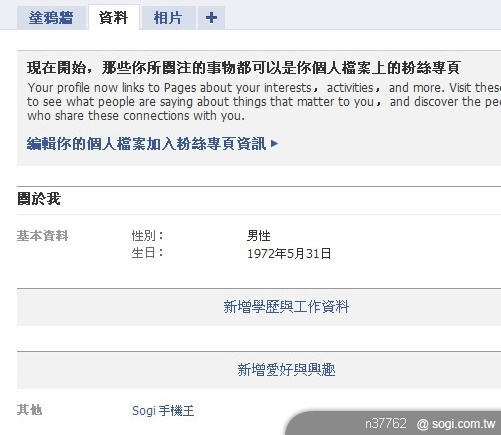The width and height of the screenshot is (501, 435).
Task: Follow the 編輯你的個人檔案加入粉絲專頁資訊 link
Action: coord(146,144)
